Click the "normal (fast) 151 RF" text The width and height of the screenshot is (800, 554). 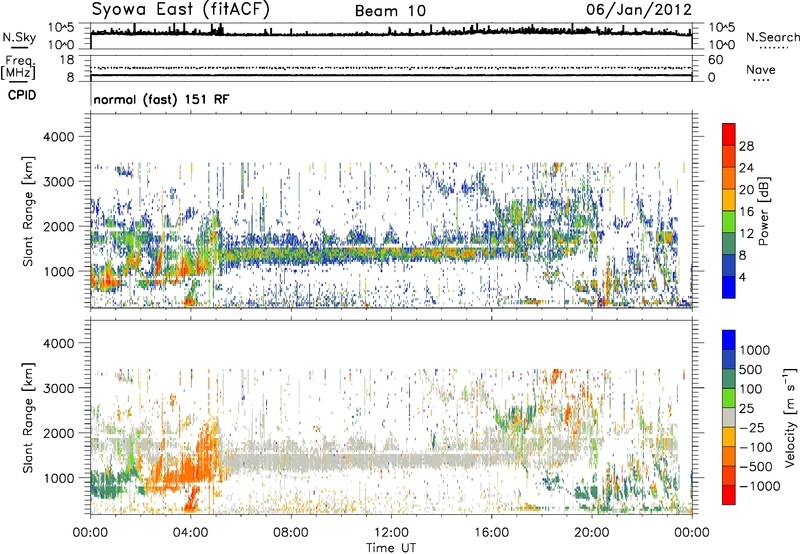click(x=161, y=99)
